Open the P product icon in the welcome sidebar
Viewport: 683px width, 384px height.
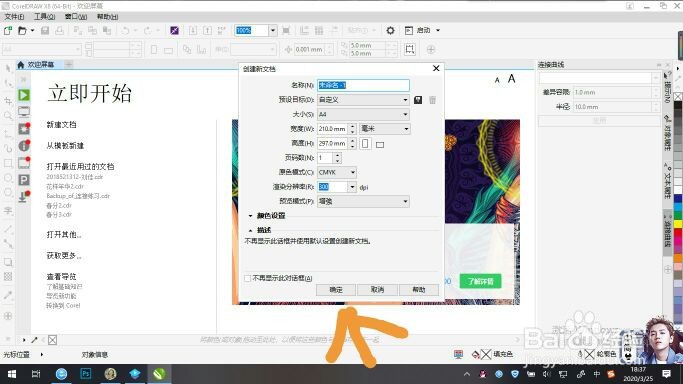coord(24,180)
